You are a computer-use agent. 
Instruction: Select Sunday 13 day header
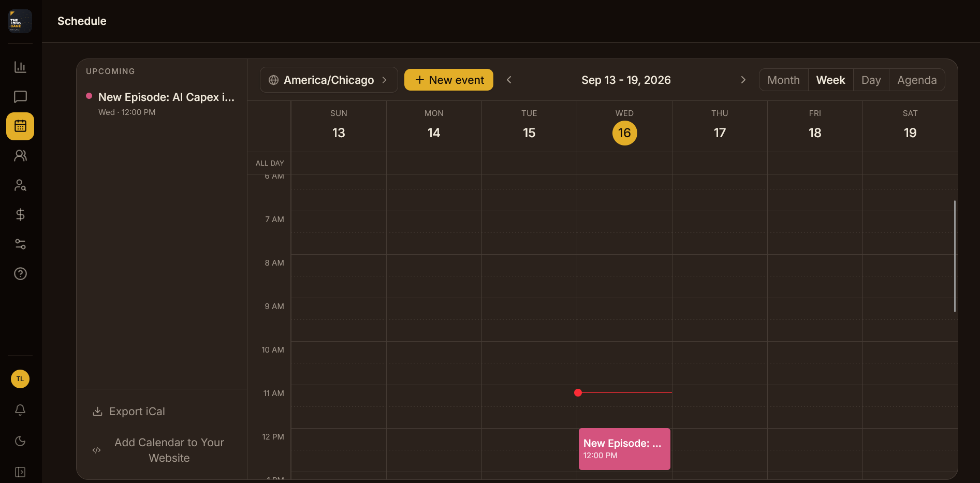click(x=339, y=126)
